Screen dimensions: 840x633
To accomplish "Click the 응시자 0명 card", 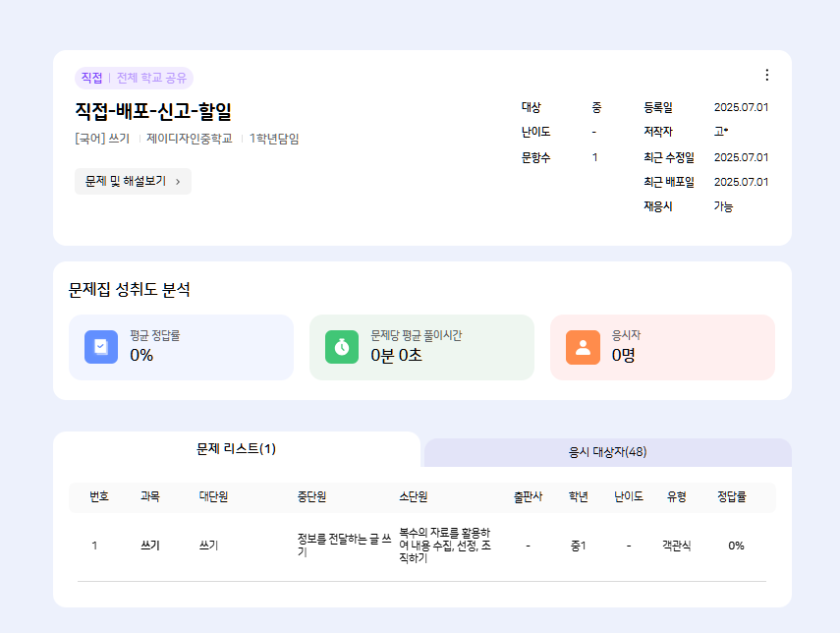I will tap(662, 347).
